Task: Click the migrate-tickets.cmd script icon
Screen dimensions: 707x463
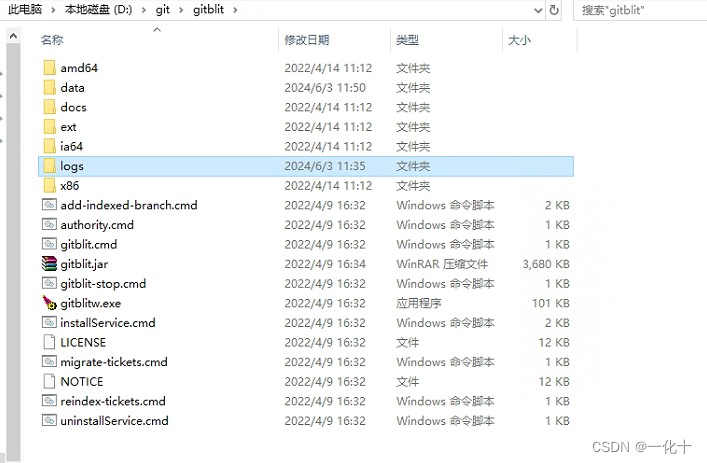Action: [49, 362]
